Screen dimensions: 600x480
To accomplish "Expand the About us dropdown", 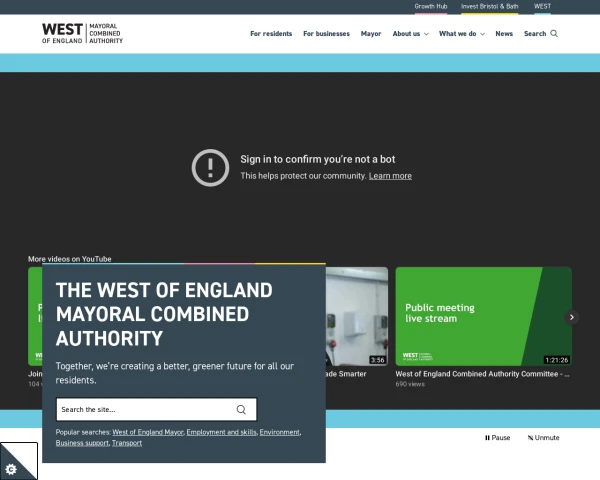I will [x=410, y=34].
